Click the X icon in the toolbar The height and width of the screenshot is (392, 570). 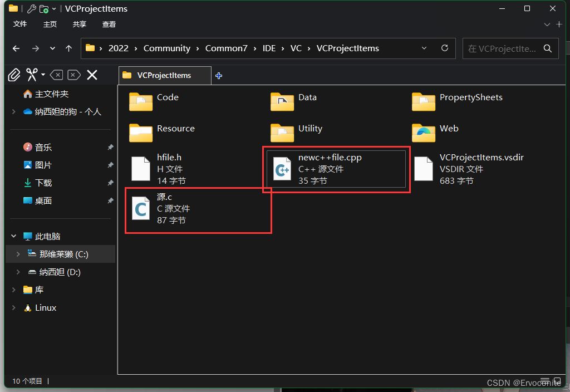pyautogui.click(x=92, y=75)
